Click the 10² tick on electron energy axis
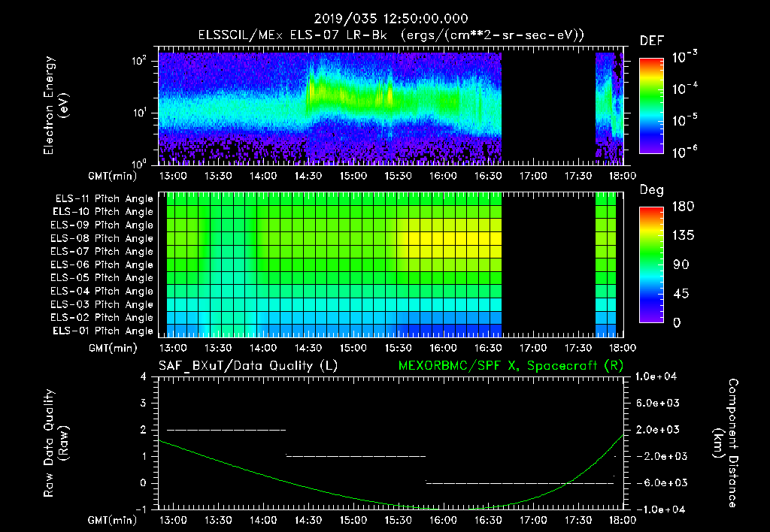The width and height of the screenshot is (770, 532). (139, 61)
